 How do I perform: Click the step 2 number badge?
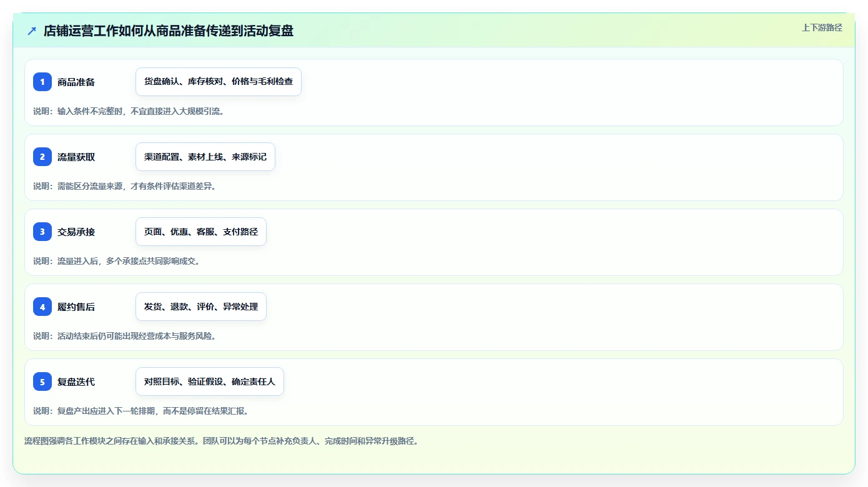(42, 157)
